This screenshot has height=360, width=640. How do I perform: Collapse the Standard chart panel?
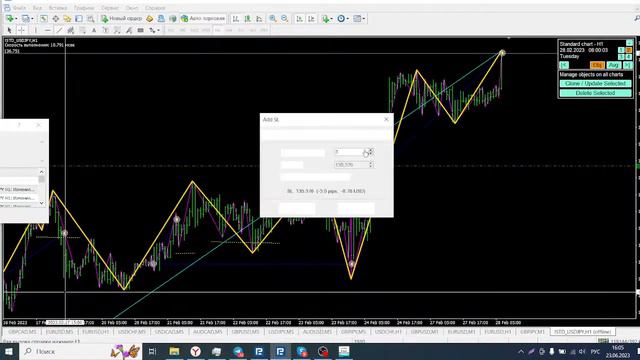coord(629,43)
